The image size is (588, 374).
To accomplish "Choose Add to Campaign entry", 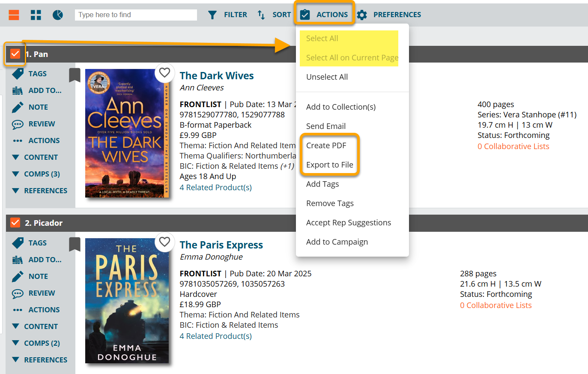I will click(x=337, y=242).
